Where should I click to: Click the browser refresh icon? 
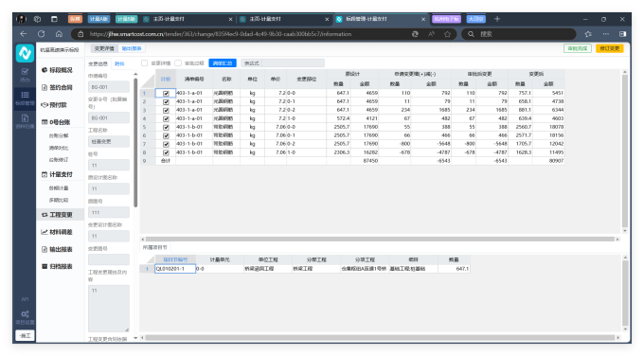tap(41, 34)
